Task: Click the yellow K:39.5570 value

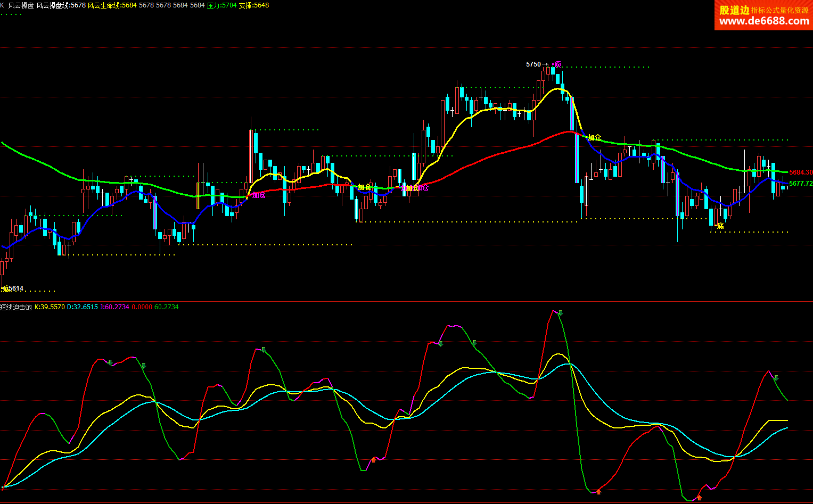Action: [50, 307]
